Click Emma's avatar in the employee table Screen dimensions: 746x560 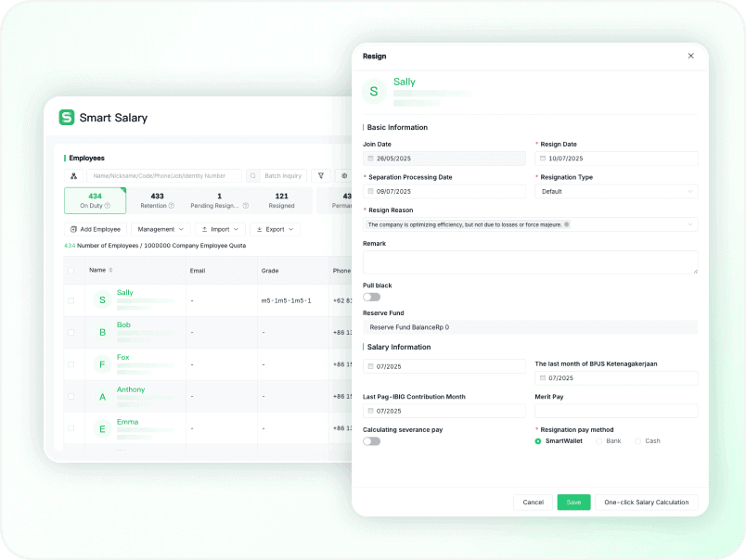[x=102, y=429]
